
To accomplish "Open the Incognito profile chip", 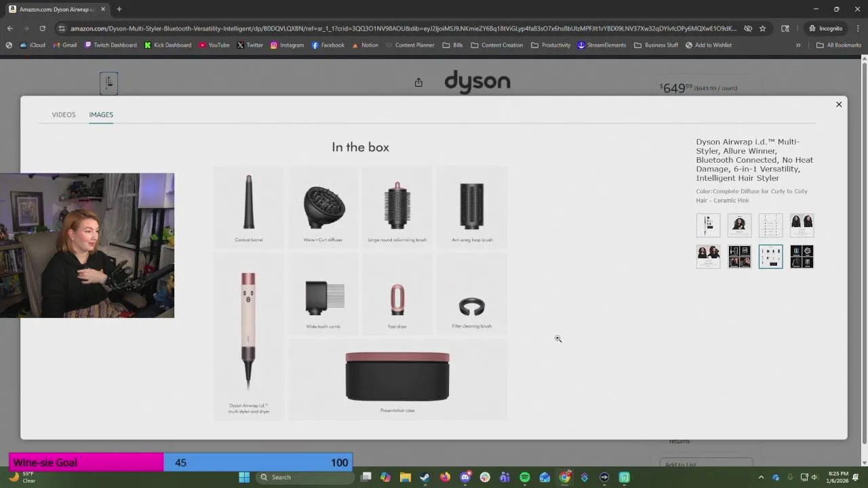I will [x=825, y=28].
